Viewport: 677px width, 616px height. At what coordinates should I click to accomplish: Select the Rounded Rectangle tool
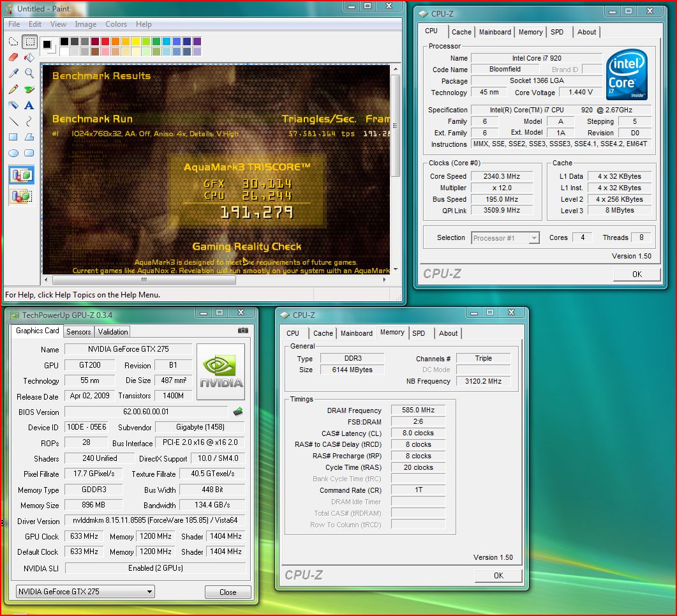pos(29,153)
